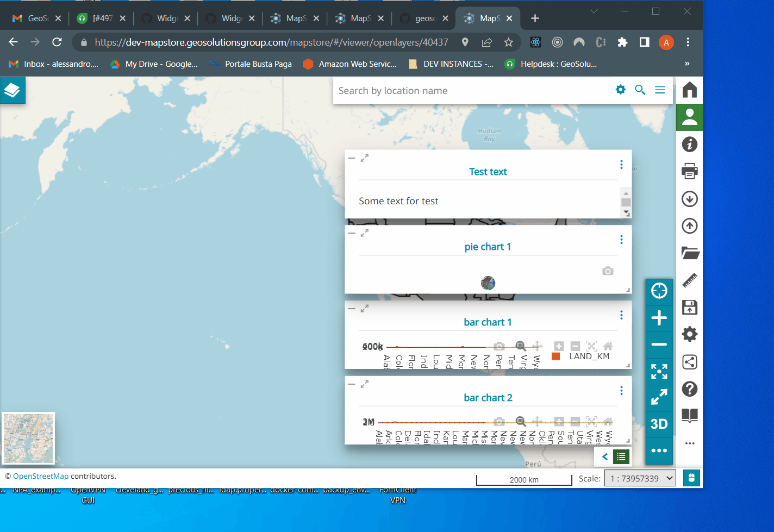This screenshot has height=532, width=774.
Task: Go to MapStore home page
Action: click(690, 90)
